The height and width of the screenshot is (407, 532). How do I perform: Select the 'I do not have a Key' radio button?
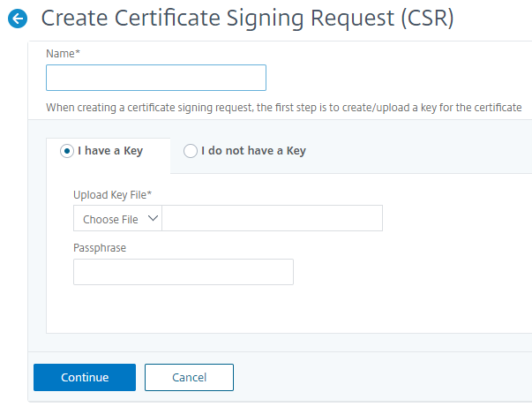(x=190, y=151)
